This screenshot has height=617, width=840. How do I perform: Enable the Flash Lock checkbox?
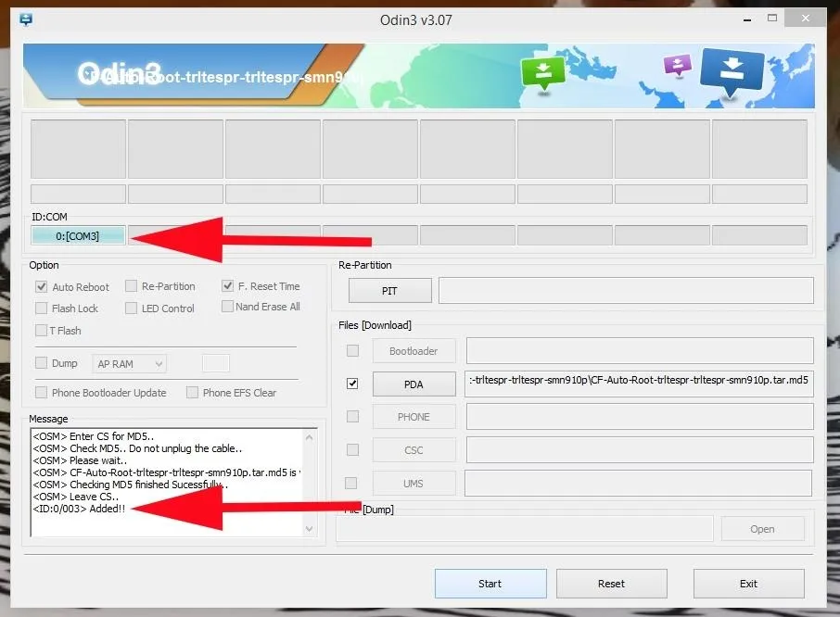tap(41, 308)
